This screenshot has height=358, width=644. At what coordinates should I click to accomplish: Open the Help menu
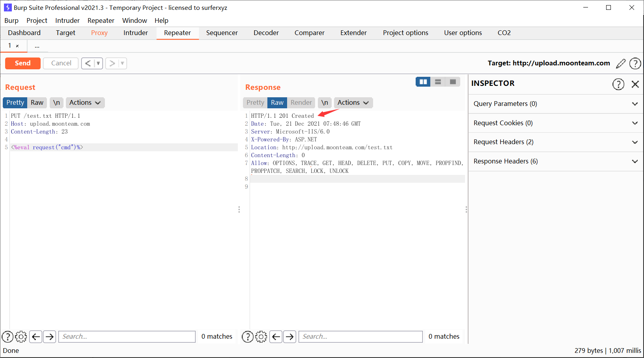click(x=161, y=20)
